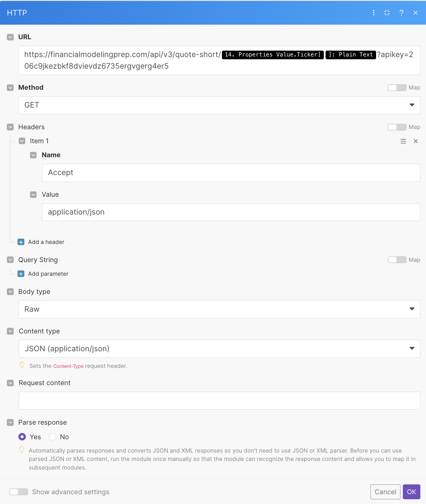The width and height of the screenshot is (426, 504).
Task: Click into the Request content field
Action: 219,401
